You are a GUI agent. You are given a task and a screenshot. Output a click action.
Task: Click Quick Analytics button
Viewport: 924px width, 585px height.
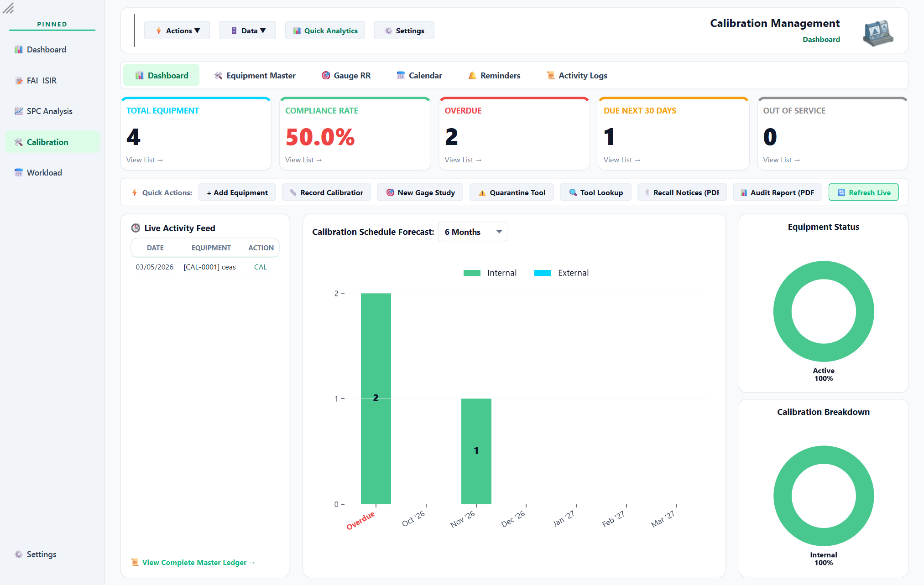pyautogui.click(x=325, y=31)
